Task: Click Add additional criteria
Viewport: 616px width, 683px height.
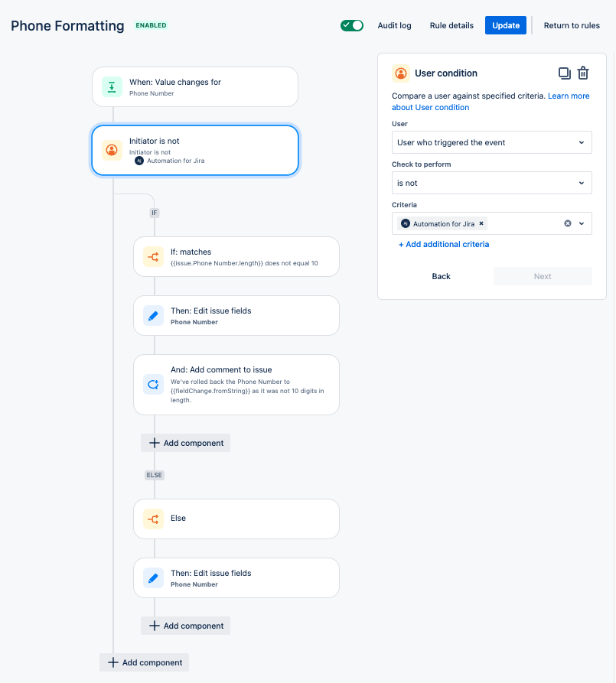Action: point(444,244)
